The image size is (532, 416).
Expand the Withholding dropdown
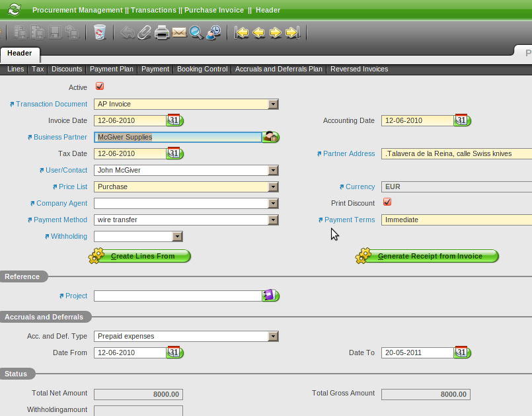pos(177,236)
